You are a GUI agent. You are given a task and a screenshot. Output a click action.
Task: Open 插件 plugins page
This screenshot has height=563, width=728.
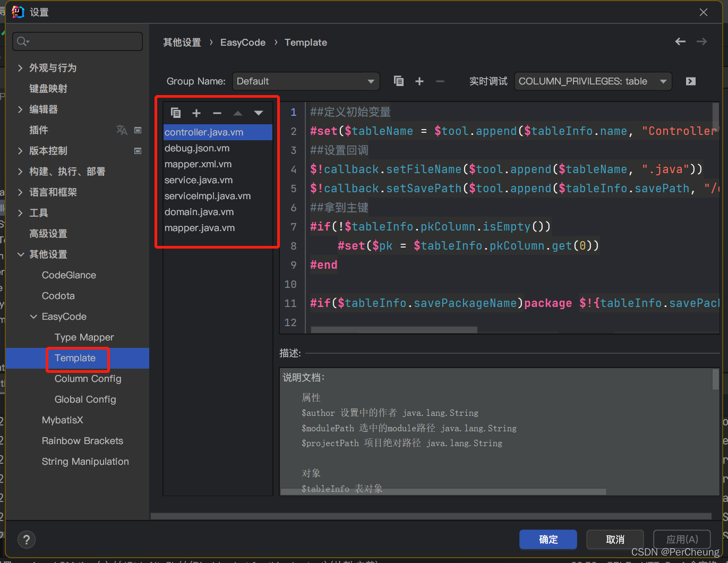point(39,130)
